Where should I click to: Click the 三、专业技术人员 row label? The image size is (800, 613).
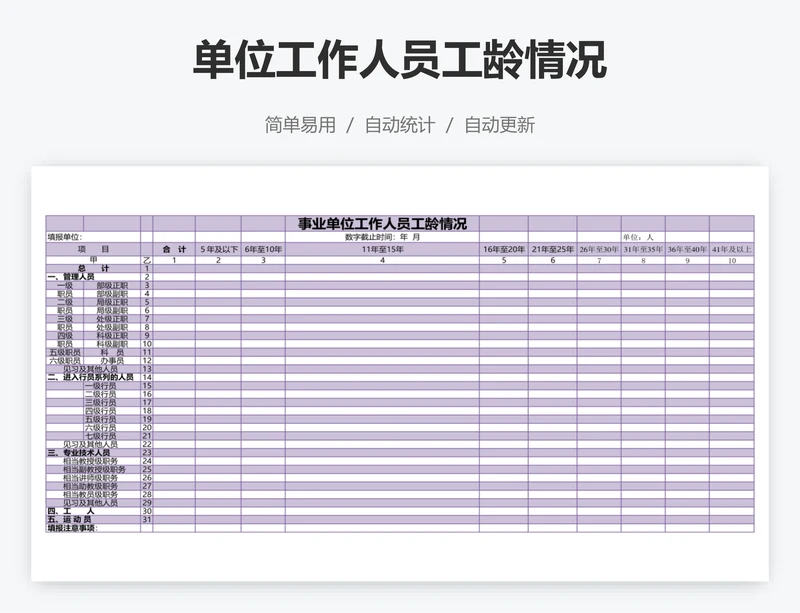coord(79,453)
